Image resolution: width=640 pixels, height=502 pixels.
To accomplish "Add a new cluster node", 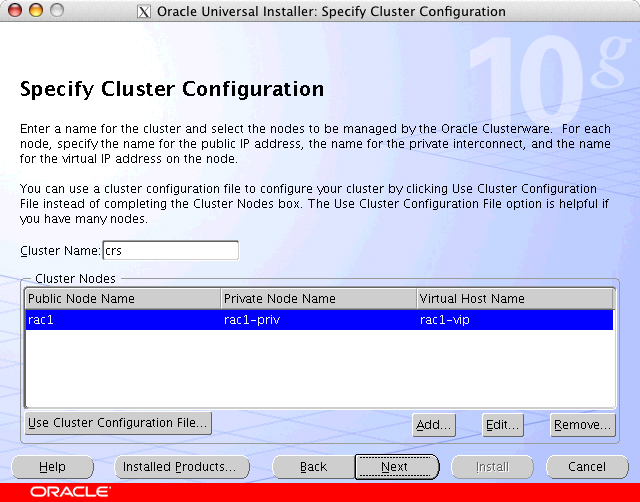I will point(434,425).
